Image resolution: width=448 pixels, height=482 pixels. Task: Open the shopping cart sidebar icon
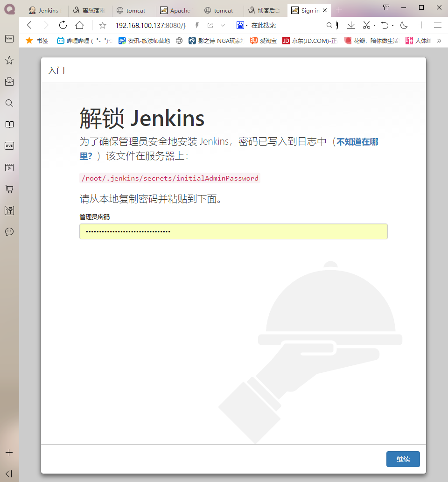[9, 189]
